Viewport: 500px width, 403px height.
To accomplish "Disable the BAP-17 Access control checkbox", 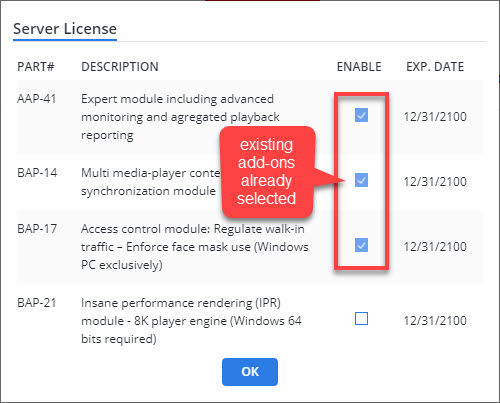I will point(361,245).
